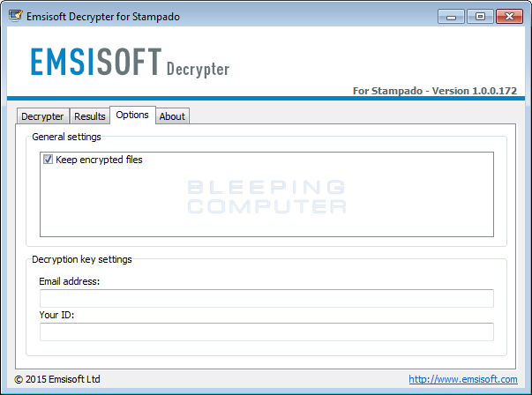Image resolution: width=532 pixels, height=395 pixels.
Task: Minimize the Emsisoft Decrypter window
Action: [451, 16]
